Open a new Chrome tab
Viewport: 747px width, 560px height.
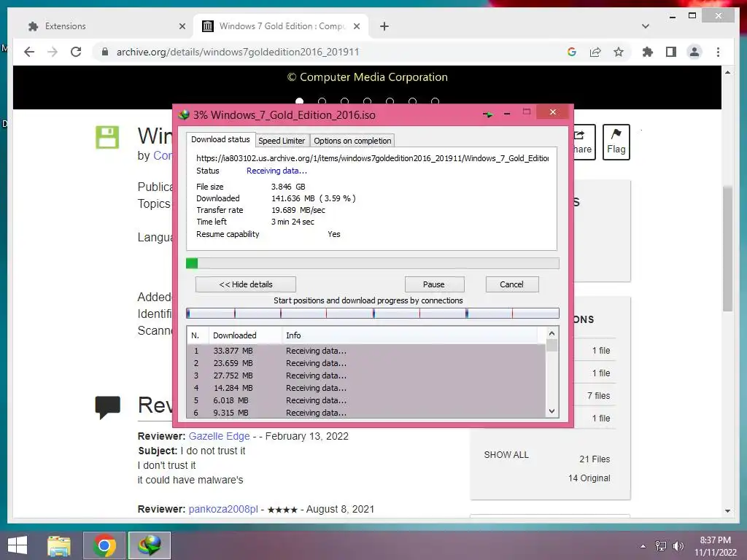[384, 26]
